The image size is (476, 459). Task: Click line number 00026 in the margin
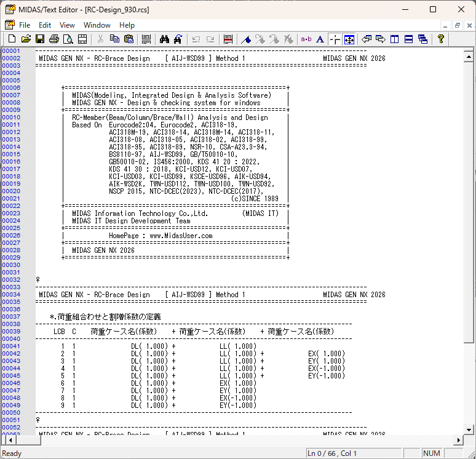coord(11,236)
